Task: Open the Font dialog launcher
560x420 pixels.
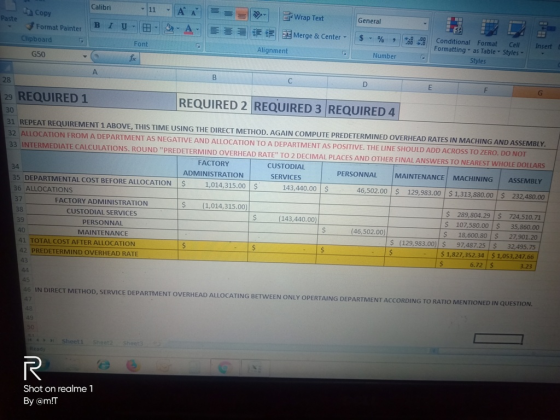Action: (x=198, y=46)
